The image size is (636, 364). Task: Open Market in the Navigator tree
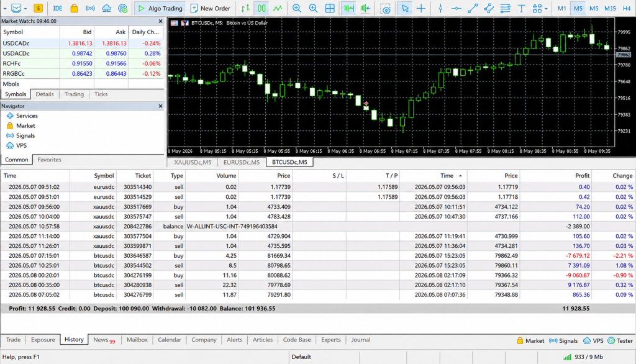click(x=25, y=126)
